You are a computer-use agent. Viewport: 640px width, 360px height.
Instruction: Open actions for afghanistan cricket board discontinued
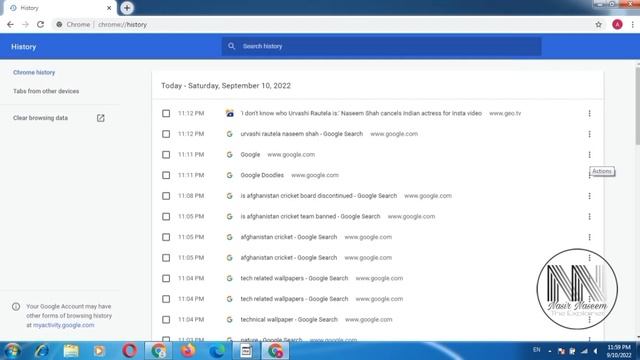pos(589,196)
